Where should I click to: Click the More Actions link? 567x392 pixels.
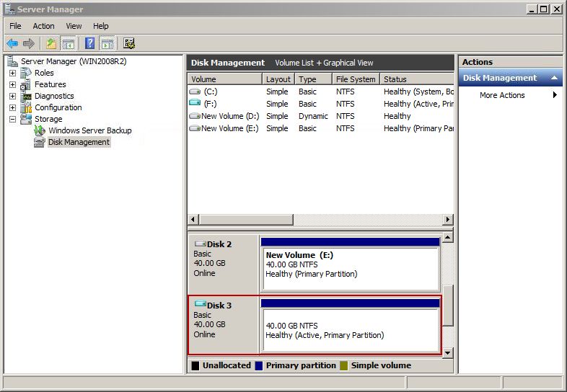tap(502, 95)
